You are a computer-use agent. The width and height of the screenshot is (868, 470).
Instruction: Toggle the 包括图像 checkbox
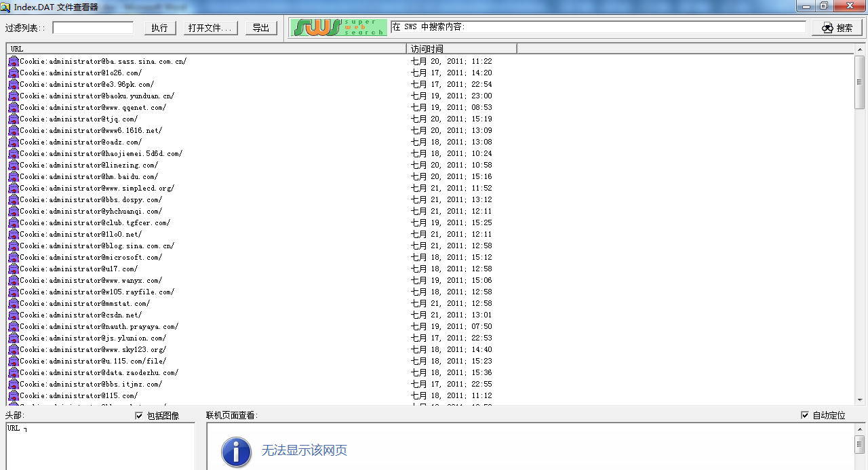tap(140, 416)
